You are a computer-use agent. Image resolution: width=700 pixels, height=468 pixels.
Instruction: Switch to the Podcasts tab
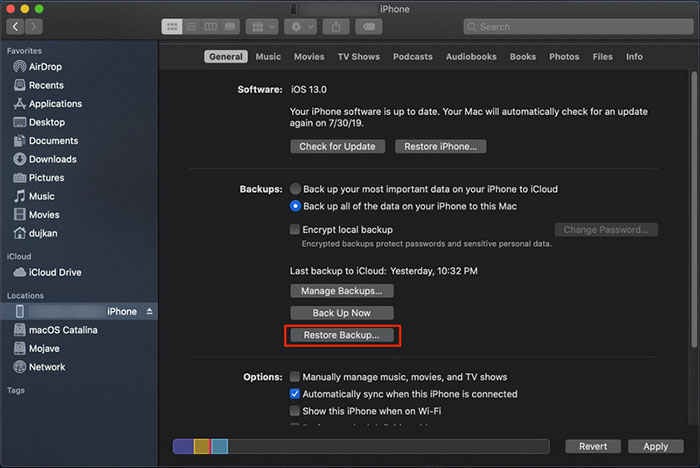[x=412, y=57]
